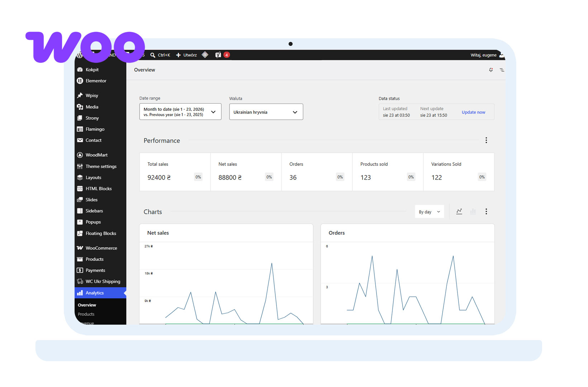
Task: Click the Wpisy pin icon
Action: click(80, 95)
